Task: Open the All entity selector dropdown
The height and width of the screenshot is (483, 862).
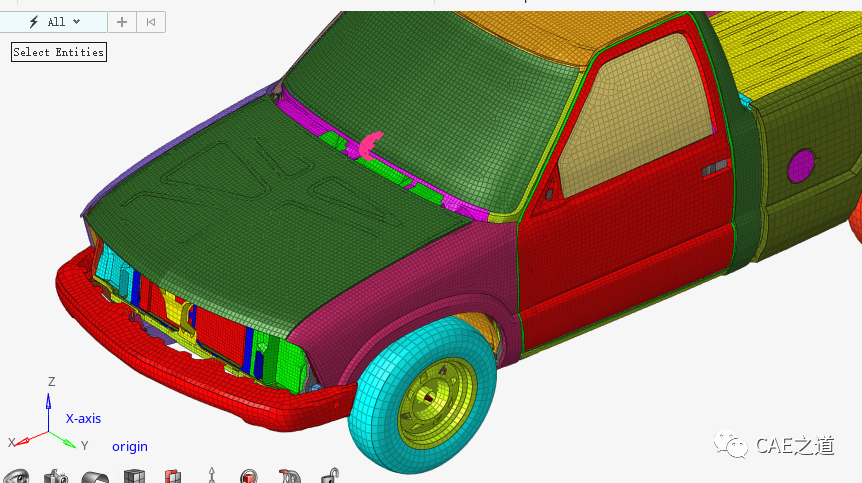Action: tap(54, 22)
